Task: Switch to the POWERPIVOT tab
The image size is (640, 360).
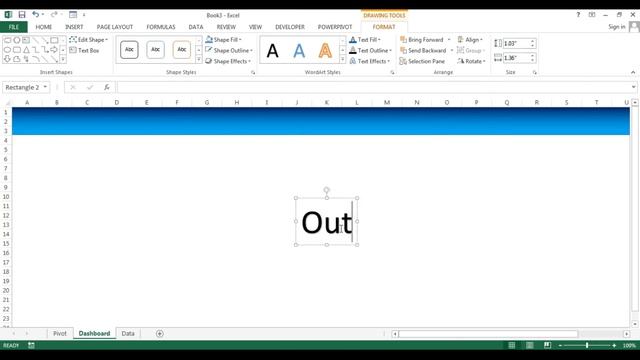Action: (335, 27)
